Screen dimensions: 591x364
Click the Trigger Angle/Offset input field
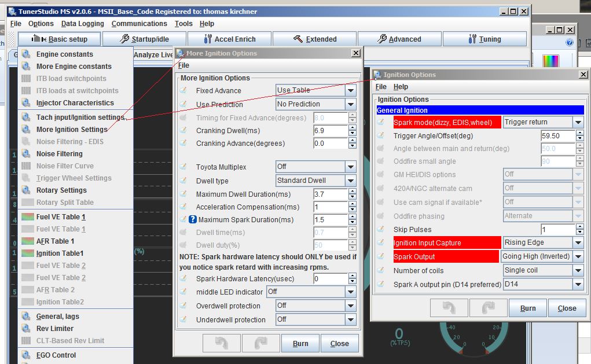click(x=557, y=136)
